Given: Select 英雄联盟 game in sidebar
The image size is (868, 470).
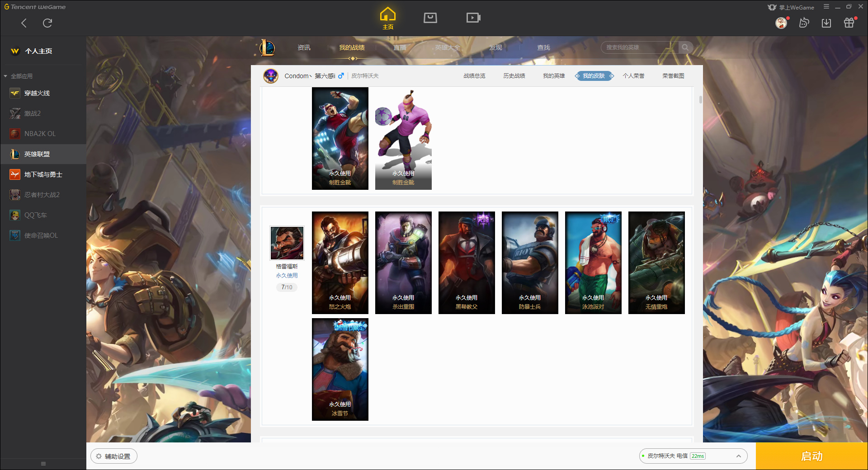Looking at the screenshot, I should click(43, 154).
